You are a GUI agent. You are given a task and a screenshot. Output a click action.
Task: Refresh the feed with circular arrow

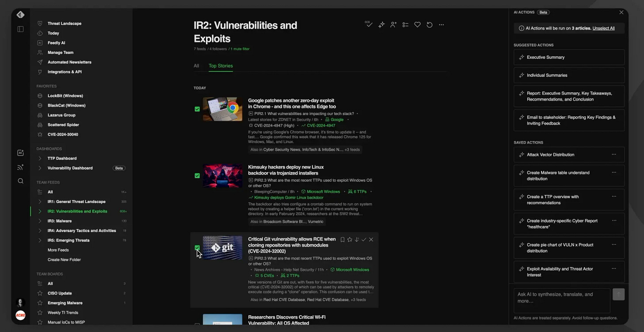(x=429, y=25)
